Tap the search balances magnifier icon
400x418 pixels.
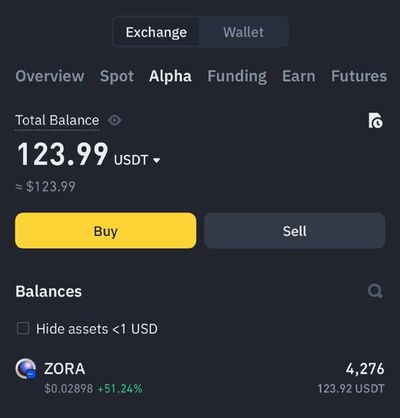click(375, 291)
